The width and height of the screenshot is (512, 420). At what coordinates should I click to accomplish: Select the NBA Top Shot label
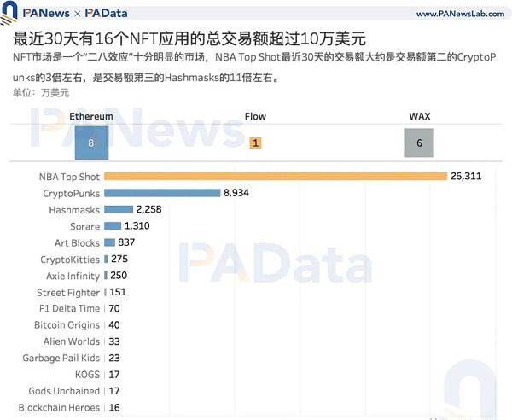[69, 177]
